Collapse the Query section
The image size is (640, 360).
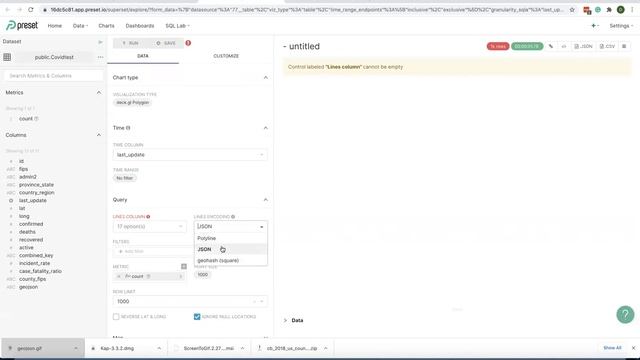pyautogui.click(x=266, y=200)
